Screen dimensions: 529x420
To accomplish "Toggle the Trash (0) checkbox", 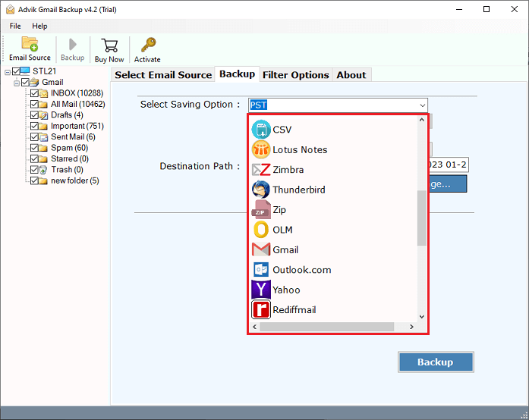I will click(34, 170).
